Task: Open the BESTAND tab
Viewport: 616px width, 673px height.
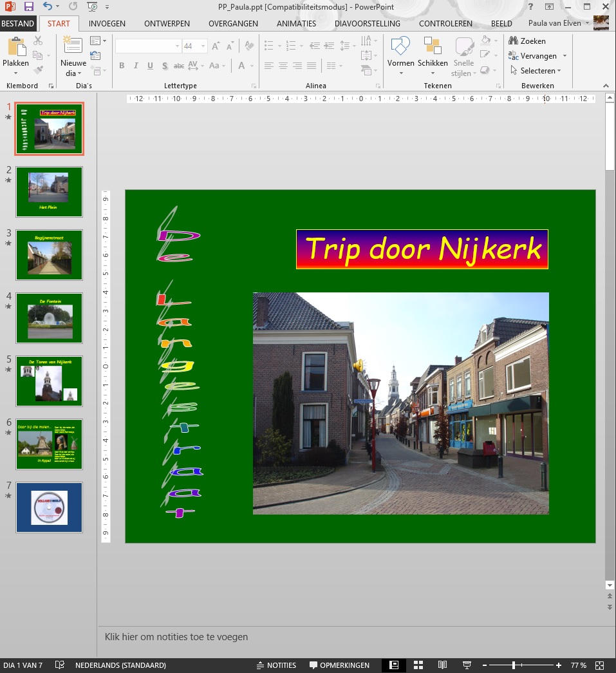Action: [x=17, y=24]
